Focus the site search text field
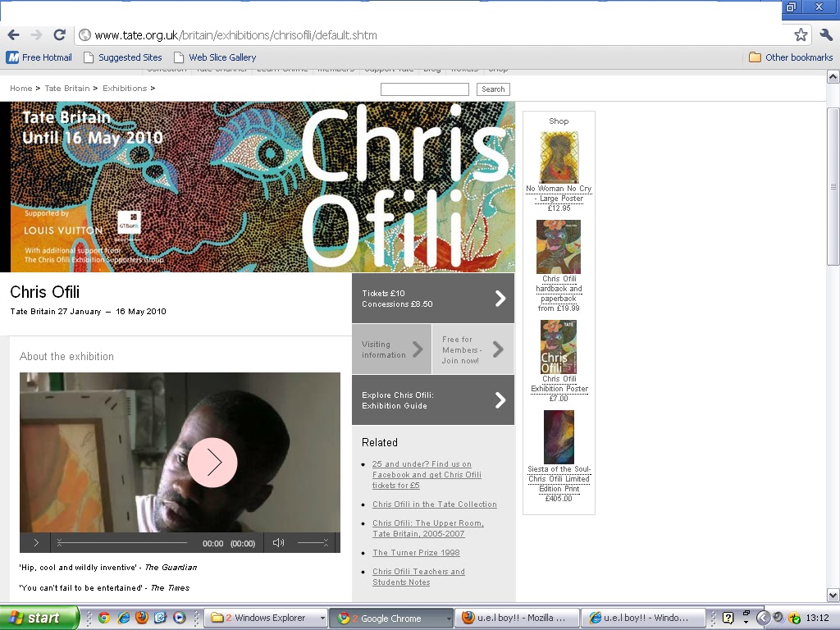The height and width of the screenshot is (630, 840). tap(425, 89)
